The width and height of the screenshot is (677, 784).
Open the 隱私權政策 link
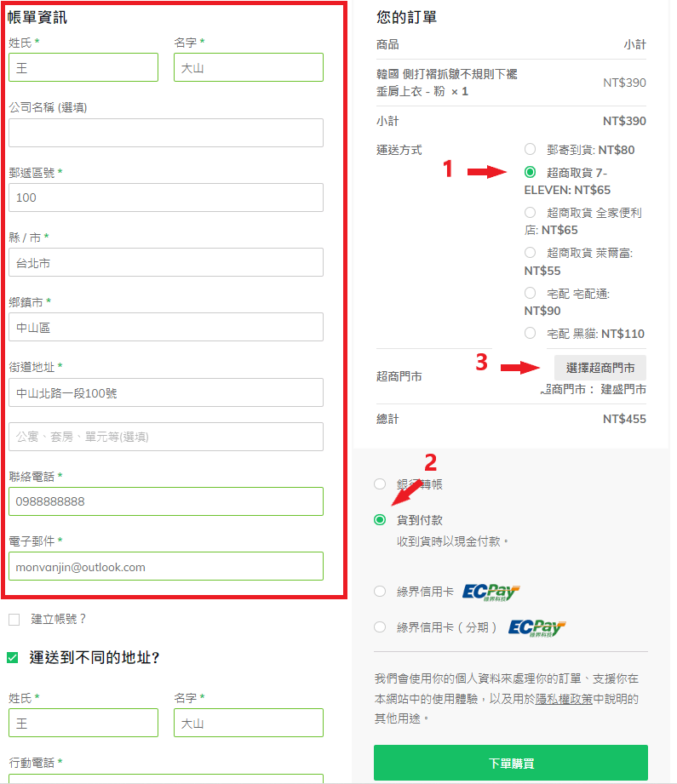[564, 699]
